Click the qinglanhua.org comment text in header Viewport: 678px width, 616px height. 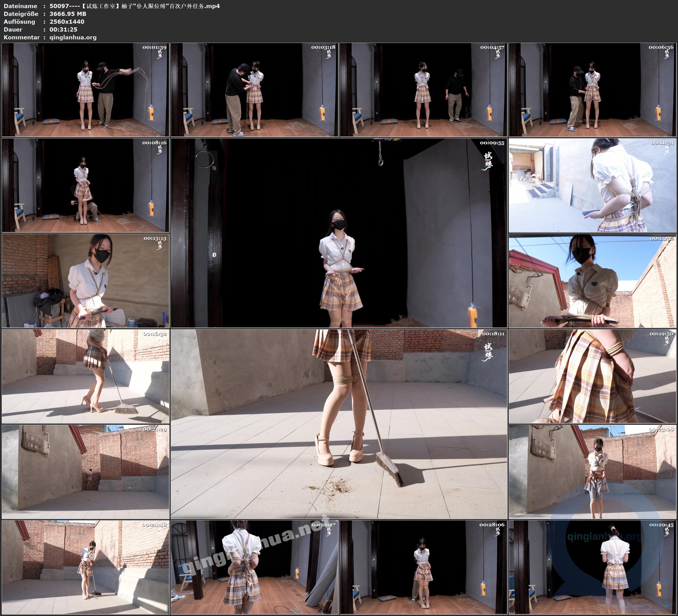[x=73, y=37]
